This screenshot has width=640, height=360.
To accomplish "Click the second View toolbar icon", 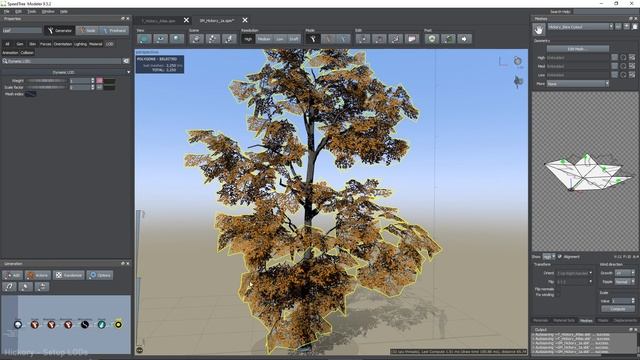I will click(160, 39).
